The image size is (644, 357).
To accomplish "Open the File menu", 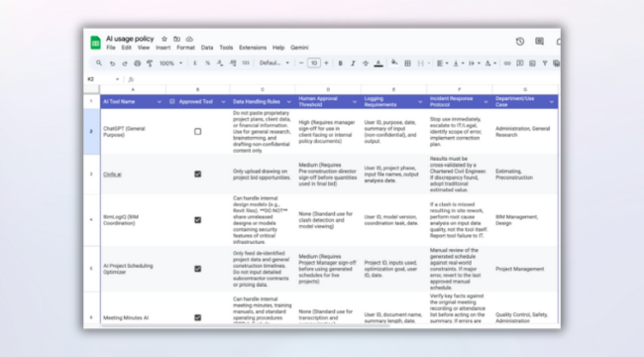I will click(x=111, y=48).
